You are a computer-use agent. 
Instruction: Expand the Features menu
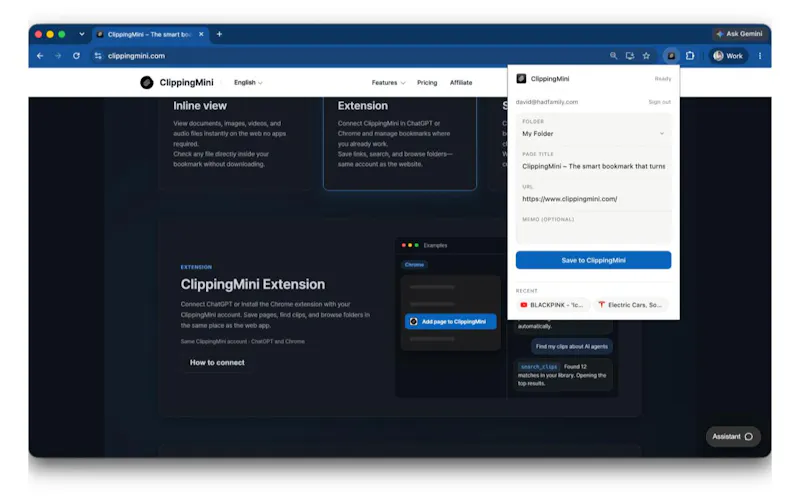tap(388, 83)
